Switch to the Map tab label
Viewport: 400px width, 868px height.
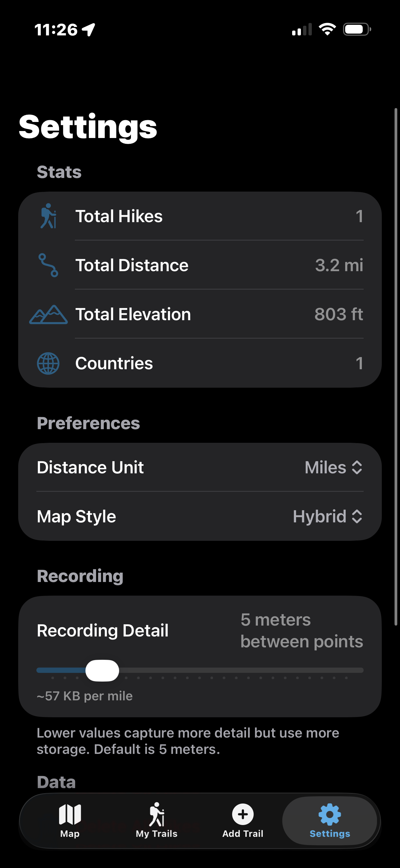70,833
